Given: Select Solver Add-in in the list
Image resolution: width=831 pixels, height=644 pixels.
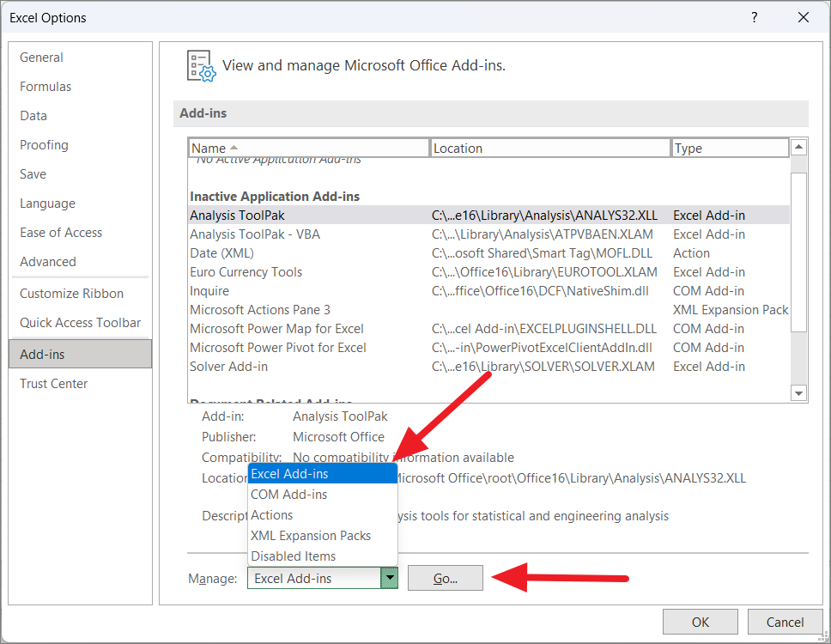Looking at the screenshot, I should (x=229, y=367).
